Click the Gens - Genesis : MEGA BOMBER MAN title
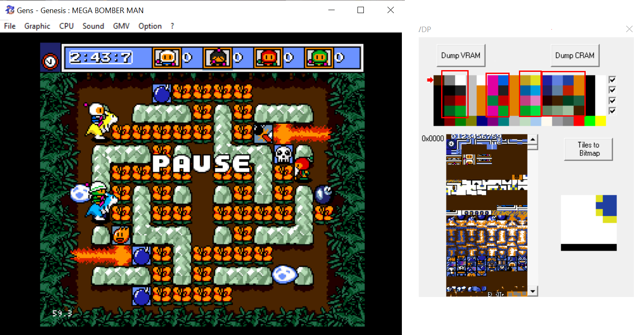The image size is (644, 335). click(80, 10)
